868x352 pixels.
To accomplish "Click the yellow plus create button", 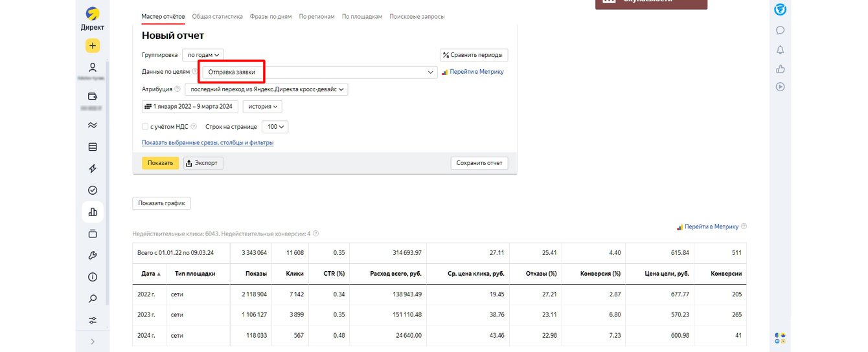I will point(93,46).
